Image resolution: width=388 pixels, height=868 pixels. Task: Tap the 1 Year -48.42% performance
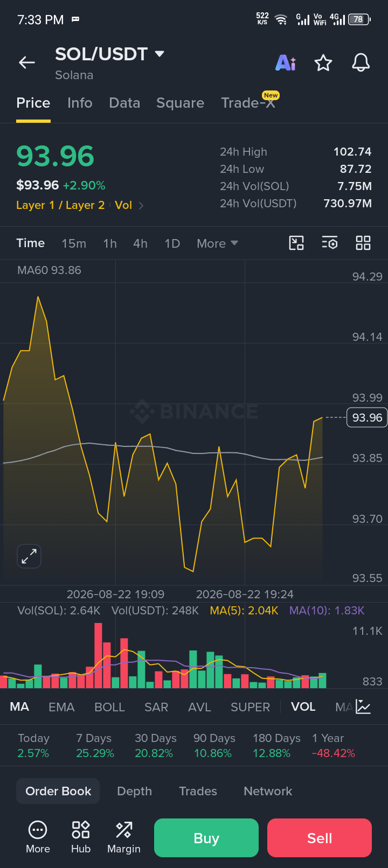click(333, 745)
